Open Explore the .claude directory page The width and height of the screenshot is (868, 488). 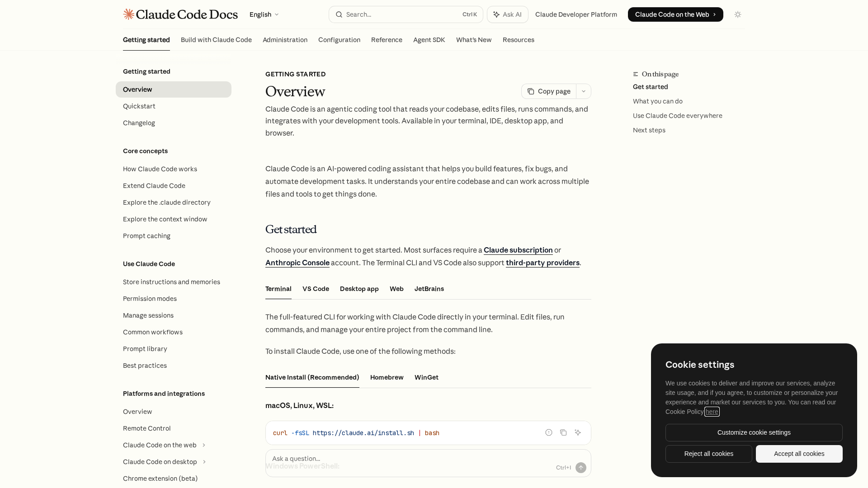(174, 202)
